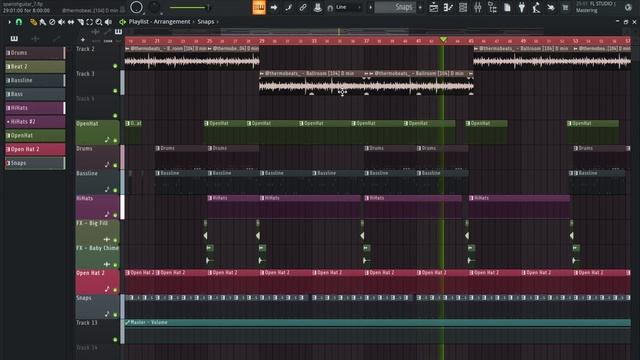
Task: Open Track 3 first audio clip menu
Action: [x=262, y=73]
